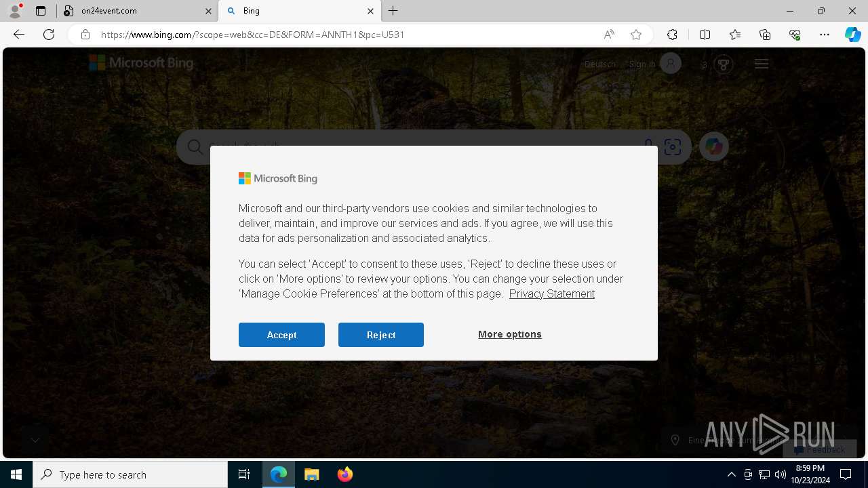Open More options for cookies
Viewport: 868px width, 488px height.
tap(510, 334)
